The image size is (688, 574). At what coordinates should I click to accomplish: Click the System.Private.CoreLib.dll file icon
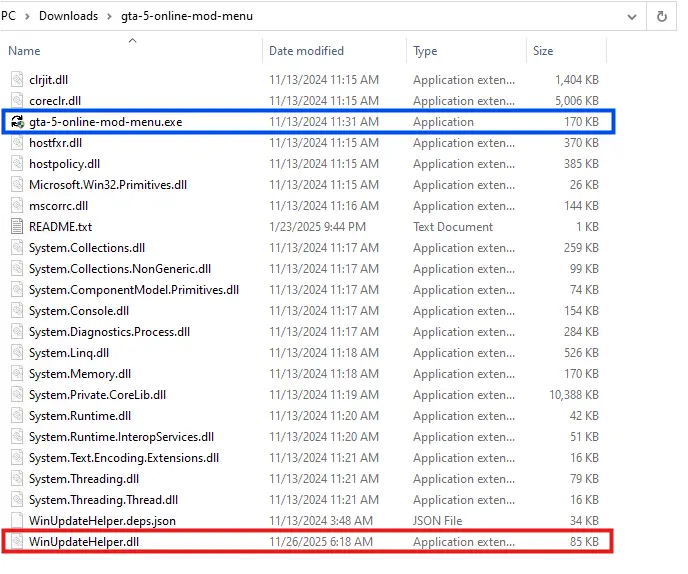click(16, 395)
